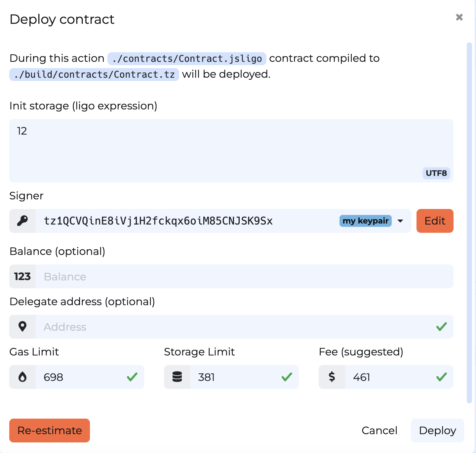Select the database icon next to Storage Limit
The width and height of the screenshot is (476, 453).
pos(177,377)
